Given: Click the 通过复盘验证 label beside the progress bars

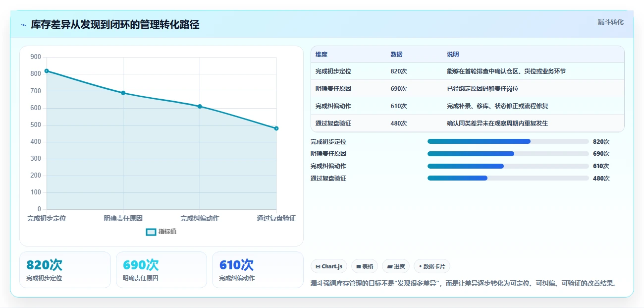Looking at the screenshot, I should [x=328, y=179].
